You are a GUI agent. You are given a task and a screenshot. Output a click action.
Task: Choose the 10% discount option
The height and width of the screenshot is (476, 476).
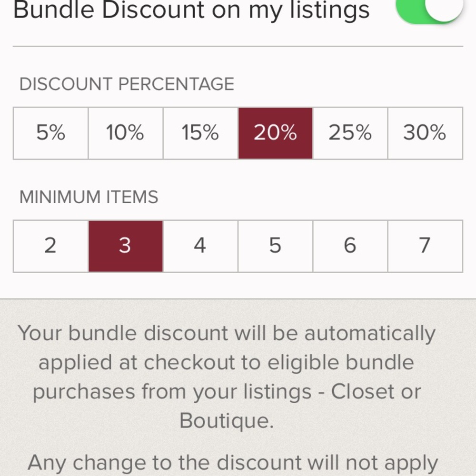pyautogui.click(x=125, y=133)
